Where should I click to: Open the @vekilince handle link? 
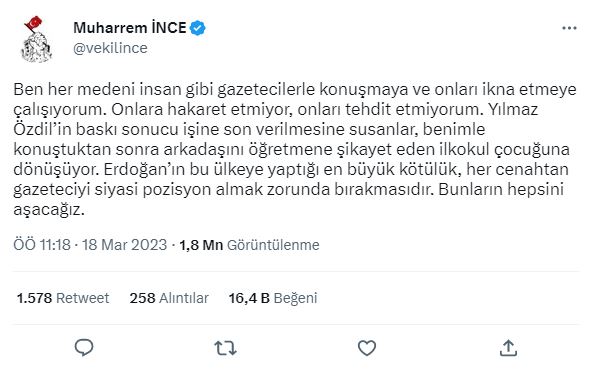[110, 48]
